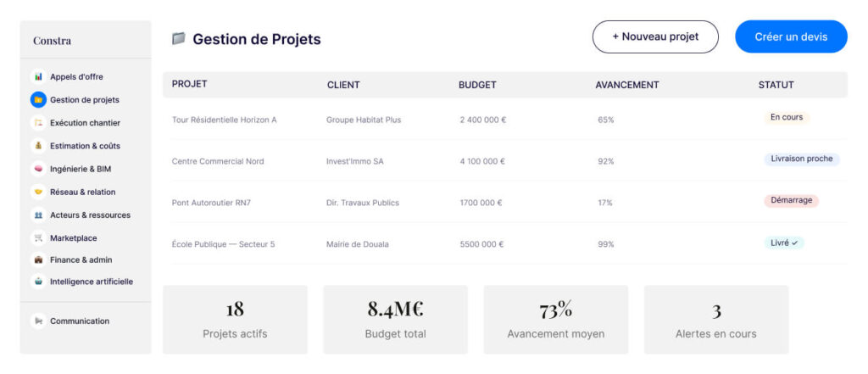
Task: Open the Ingénierie & BIM icon
Action: (38, 169)
